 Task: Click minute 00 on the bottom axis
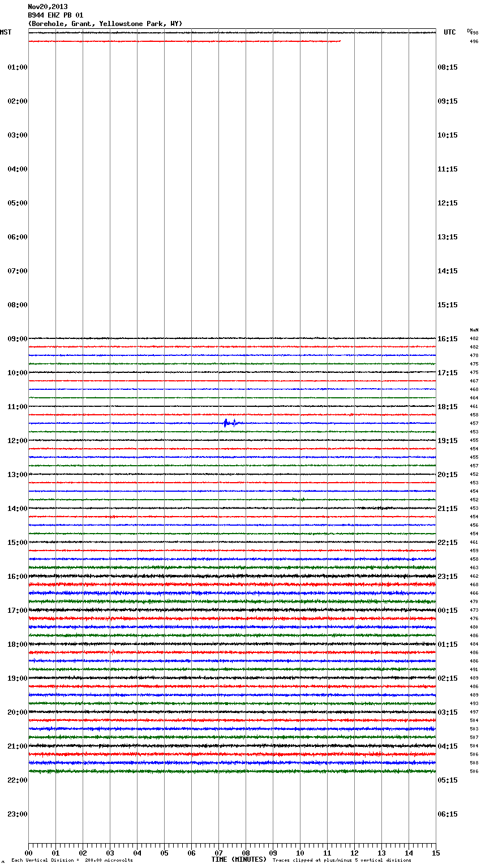pos(28,853)
